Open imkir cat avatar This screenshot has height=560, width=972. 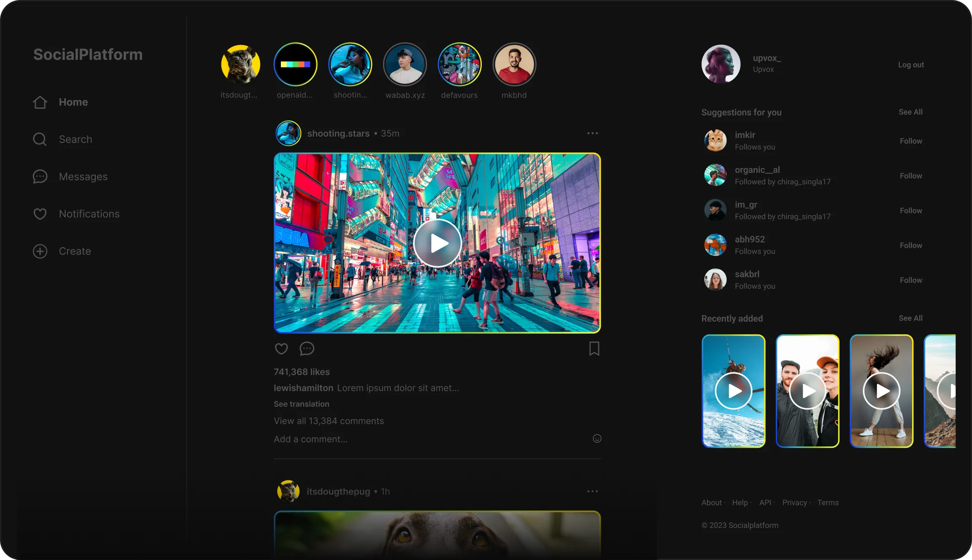click(715, 140)
